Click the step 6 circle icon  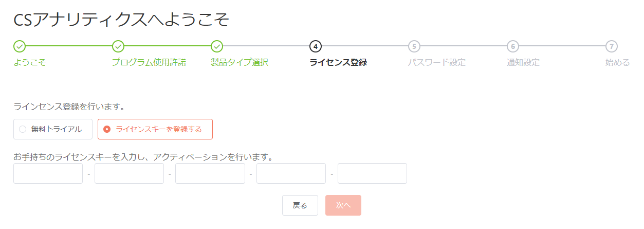512,46
